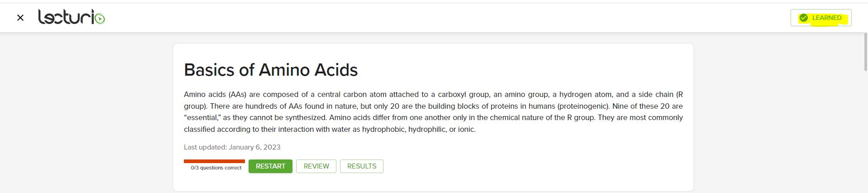Click the gray background left of the article card

[86, 113]
